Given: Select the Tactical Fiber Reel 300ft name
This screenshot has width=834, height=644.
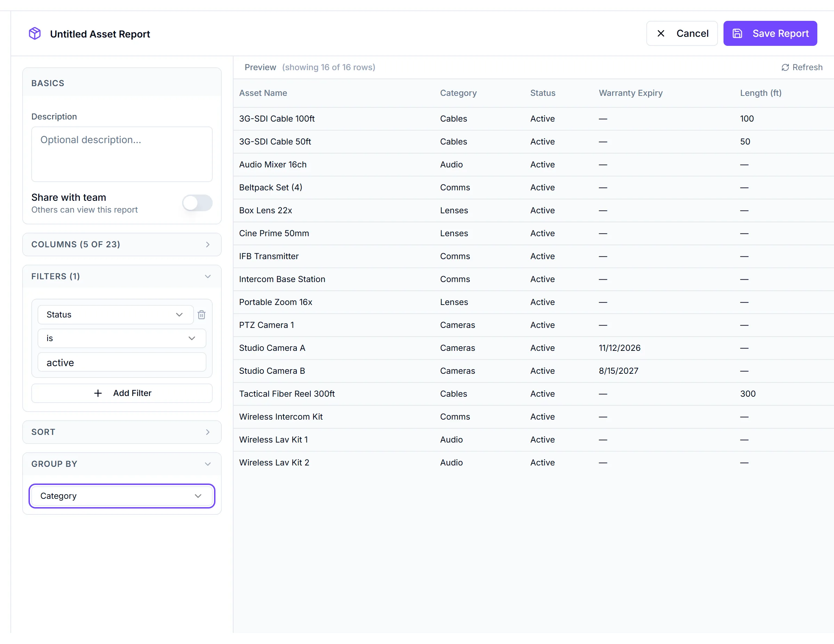Looking at the screenshot, I should 287,394.
